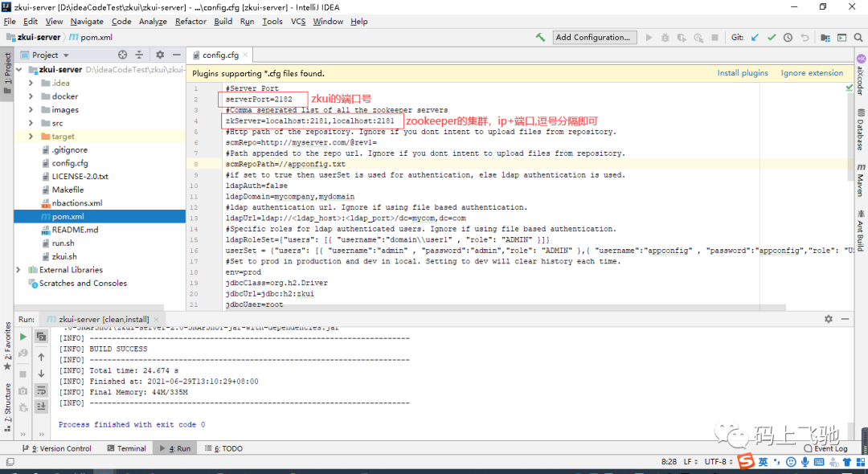
Task: Expand the images folder
Action: (x=31, y=109)
